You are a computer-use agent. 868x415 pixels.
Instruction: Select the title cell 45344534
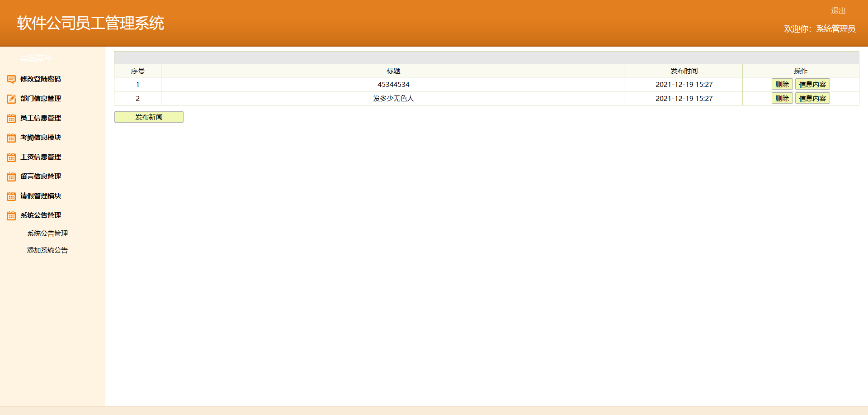(393, 84)
